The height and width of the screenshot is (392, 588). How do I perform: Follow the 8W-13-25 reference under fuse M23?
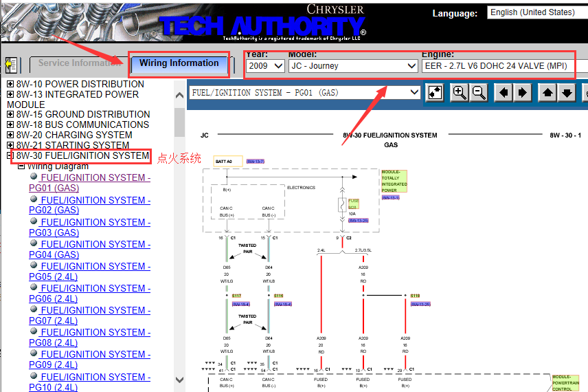coord(358,220)
